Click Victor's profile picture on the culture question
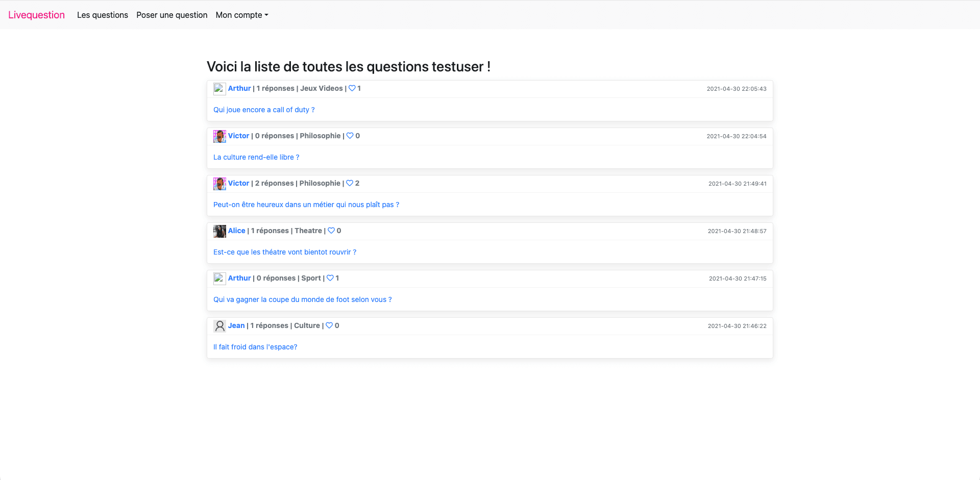 [x=219, y=136]
